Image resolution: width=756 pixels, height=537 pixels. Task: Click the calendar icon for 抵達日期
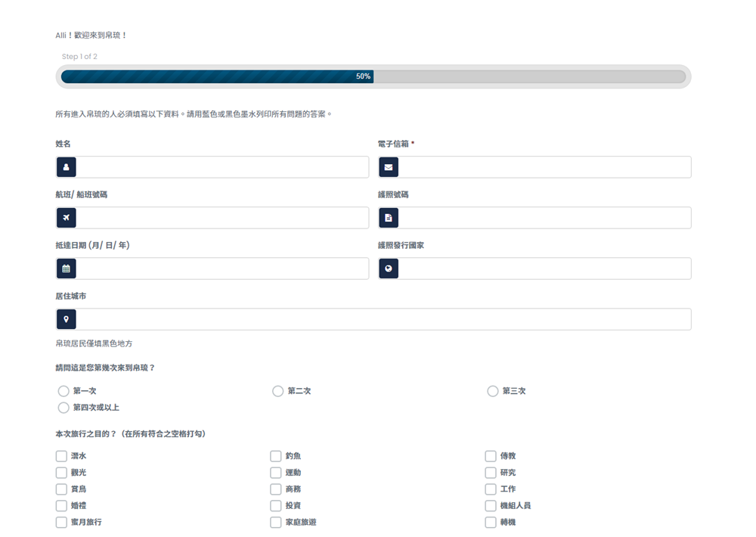pyautogui.click(x=66, y=268)
